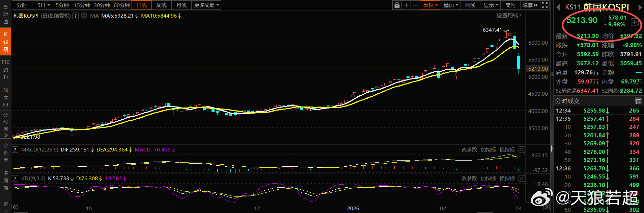The image size is (644, 213).
Task: Click 换指标 in KDJ panel
Action: pos(507,178)
